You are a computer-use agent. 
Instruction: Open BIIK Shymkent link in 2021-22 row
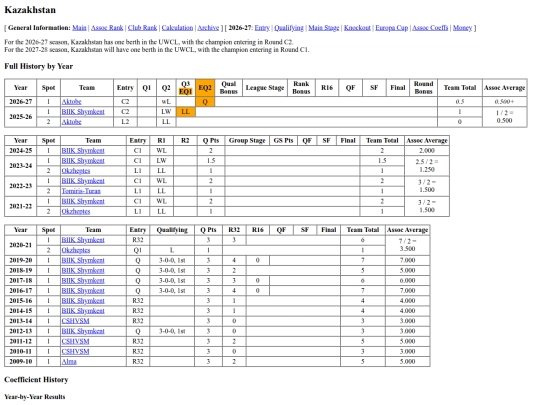tap(83, 201)
